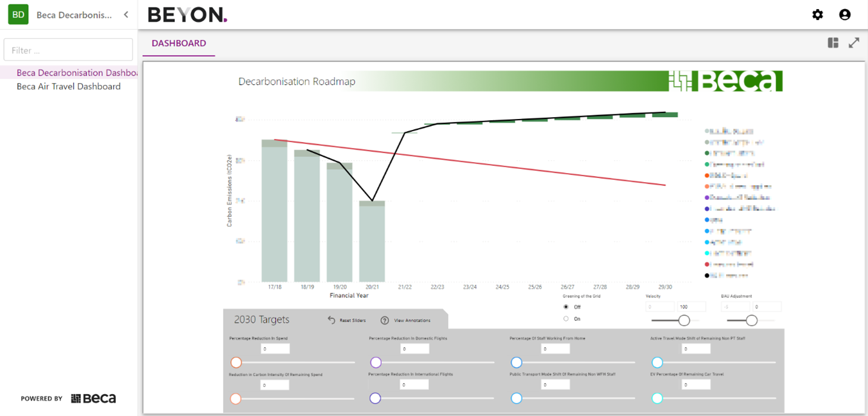Open the Beca Air Travel Dashboard

(69, 86)
